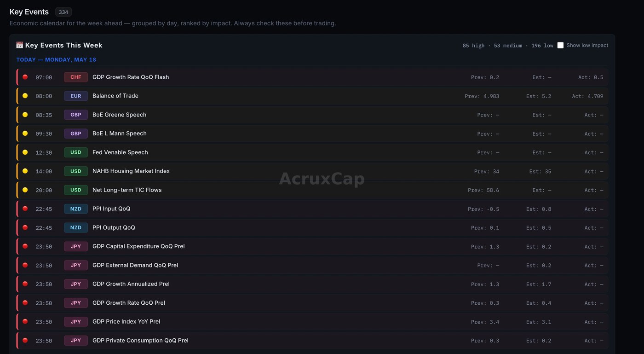644x354 pixels.
Task: Click the red impact dot on GDP External Demand QoQ Prel
Action: point(25,265)
